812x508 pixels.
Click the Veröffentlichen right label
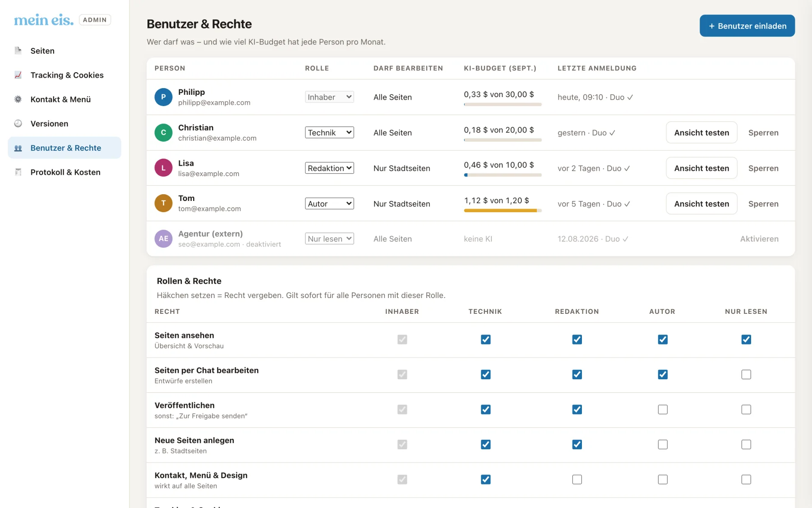pos(185,405)
